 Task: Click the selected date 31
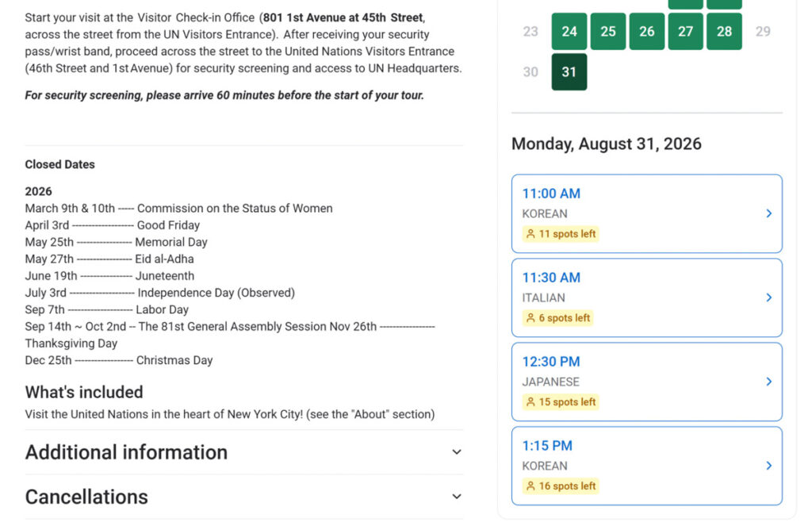pyautogui.click(x=569, y=72)
